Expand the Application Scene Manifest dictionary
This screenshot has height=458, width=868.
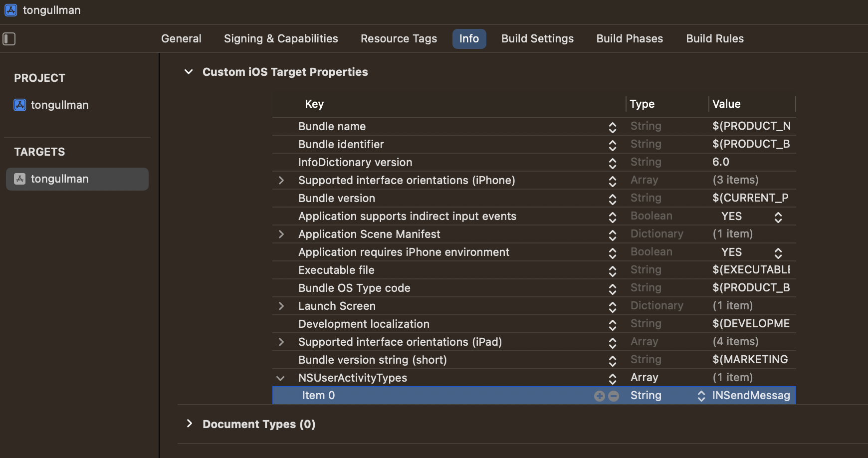(x=282, y=234)
